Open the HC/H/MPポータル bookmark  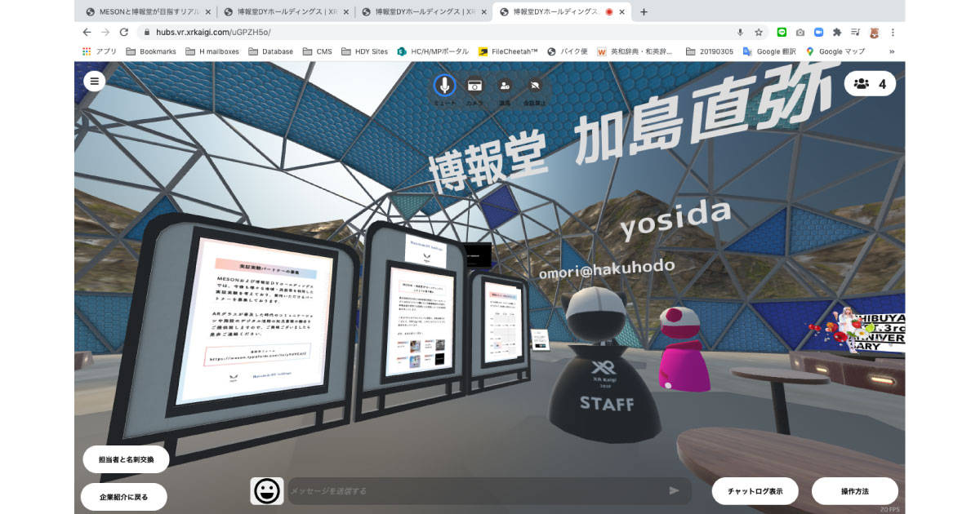tap(433, 51)
